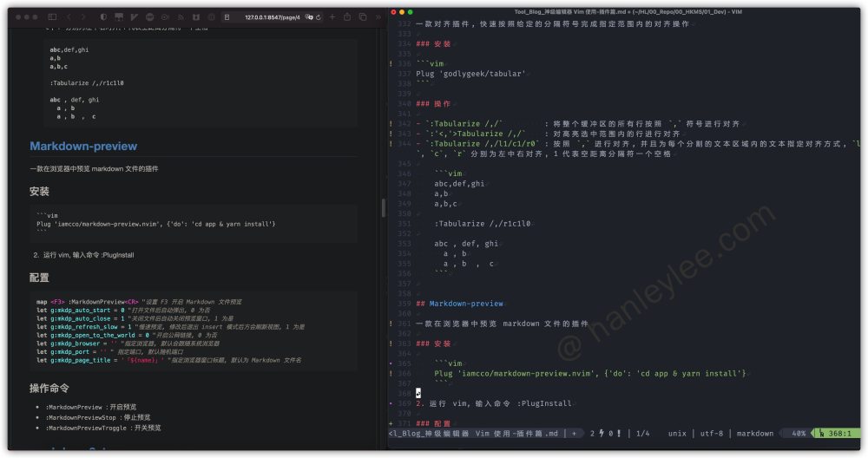This screenshot has height=458, width=868.
Task: Click Vim line 371 '### 配置' heading
Action: [433, 423]
